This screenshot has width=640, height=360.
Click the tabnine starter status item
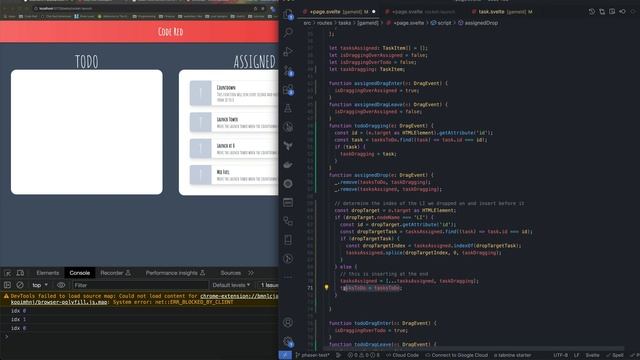coord(513,355)
